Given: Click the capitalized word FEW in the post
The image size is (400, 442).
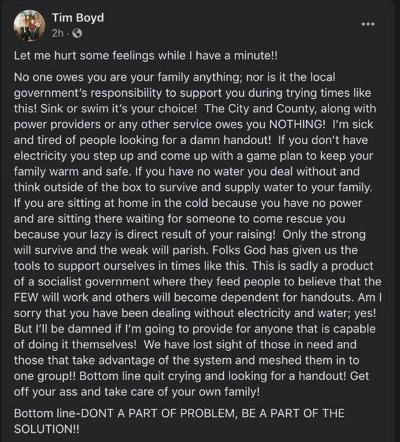Looking at the screenshot, I should click(x=26, y=297).
